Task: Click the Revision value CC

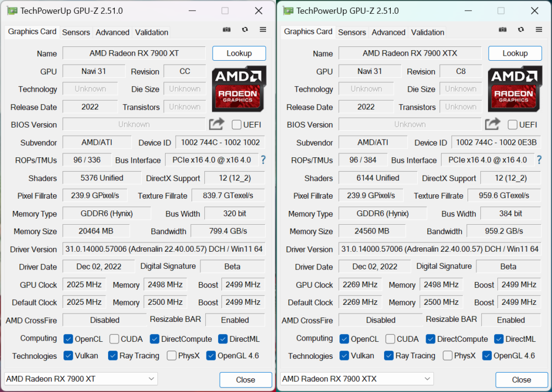Action: point(185,71)
